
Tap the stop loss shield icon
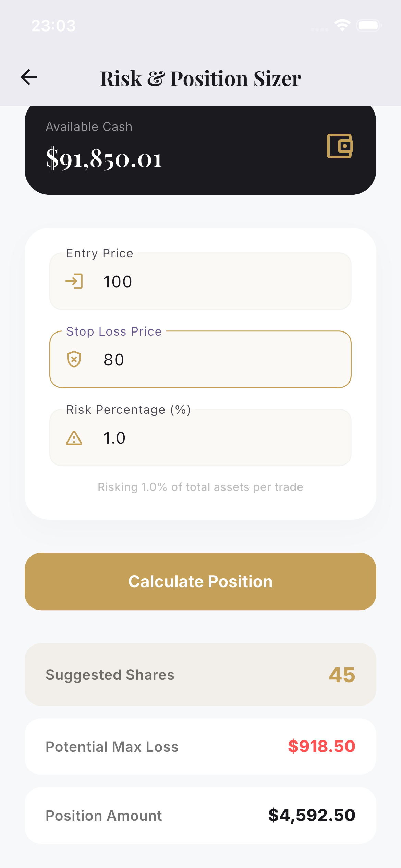[x=74, y=359]
